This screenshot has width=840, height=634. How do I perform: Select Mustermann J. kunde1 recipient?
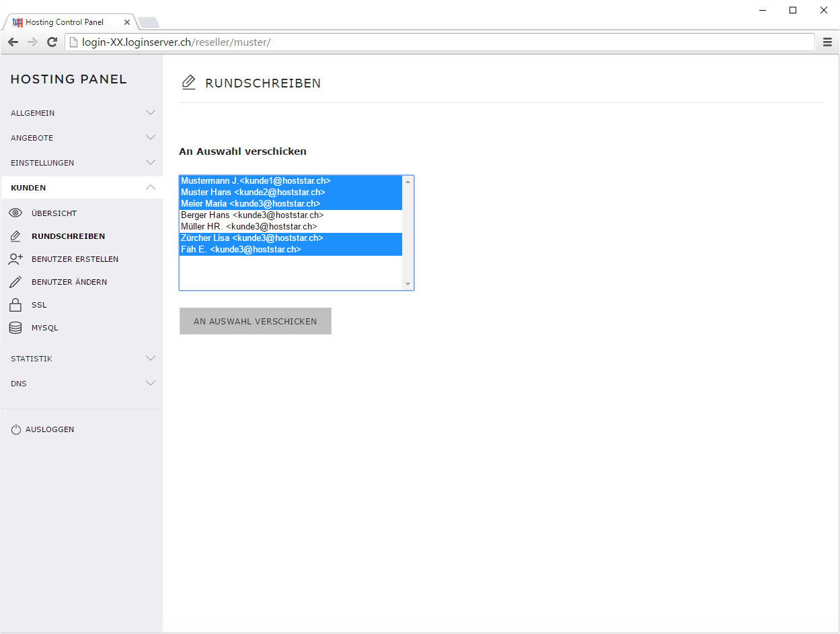(x=291, y=182)
